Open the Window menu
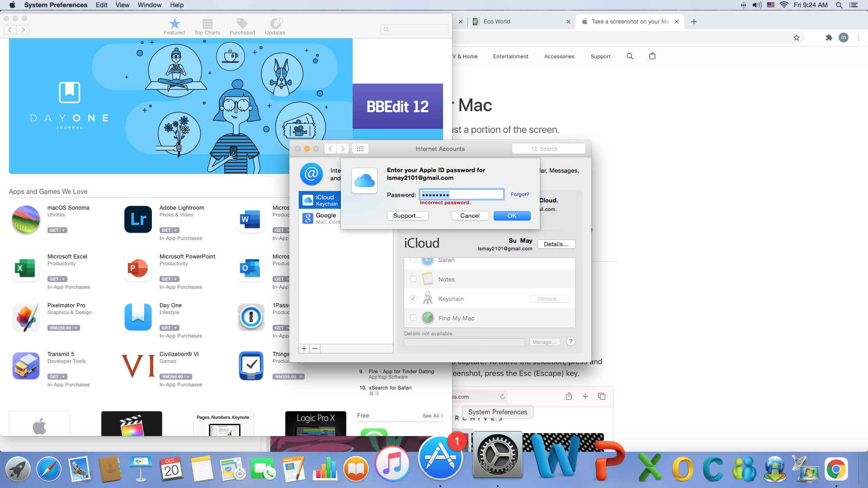The height and width of the screenshot is (488, 868). tap(149, 5)
